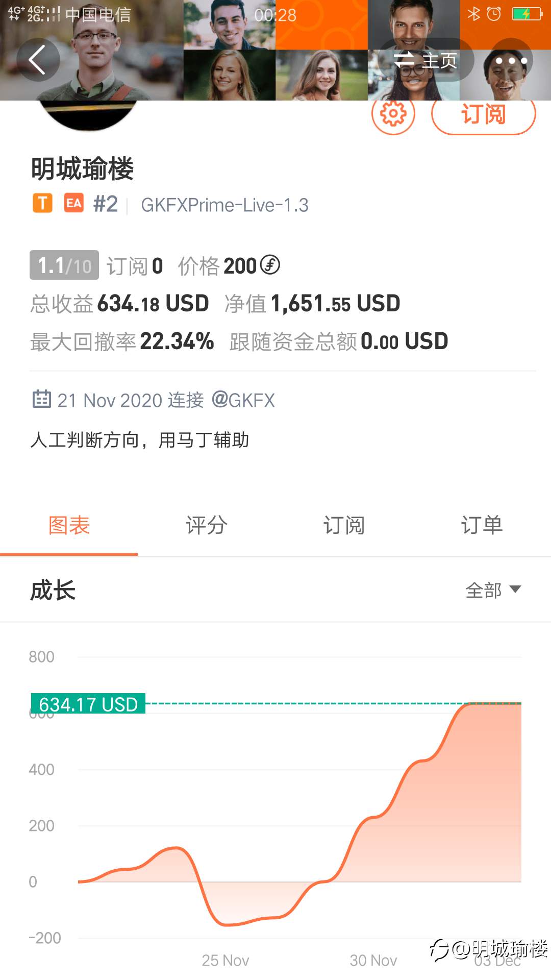Open the 订单 tab
Viewport: 551px width, 980px height.
click(x=482, y=525)
